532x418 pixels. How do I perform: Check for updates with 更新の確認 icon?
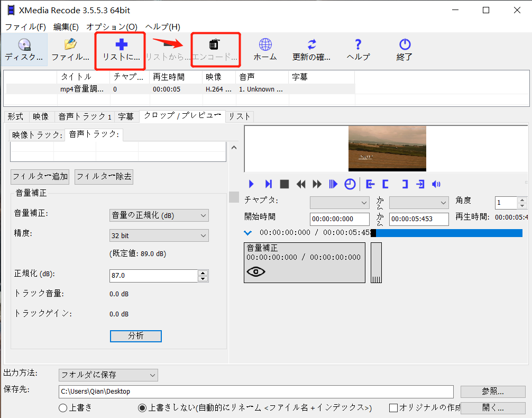tap(311, 50)
